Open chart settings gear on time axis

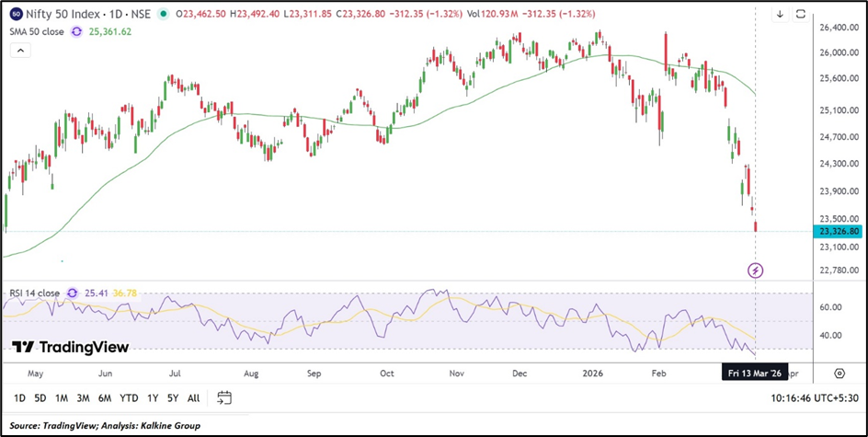click(839, 374)
